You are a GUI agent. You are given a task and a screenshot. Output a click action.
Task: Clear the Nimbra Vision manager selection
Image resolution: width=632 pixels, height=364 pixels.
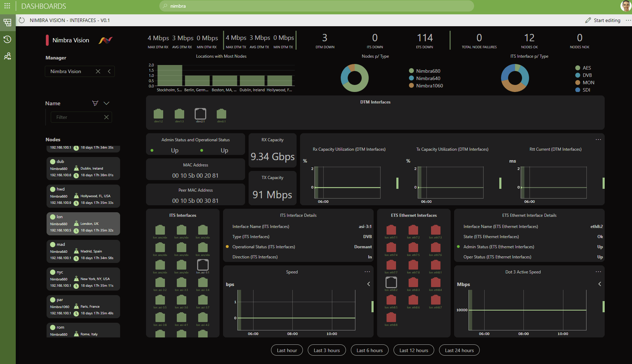(x=98, y=71)
